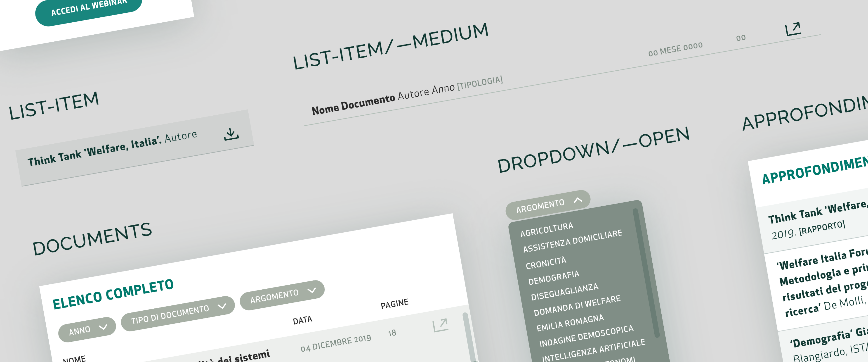Viewport: 868px width, 362px height.
Task: Choose Demografia in the dropdown
Action: point(554,278)
